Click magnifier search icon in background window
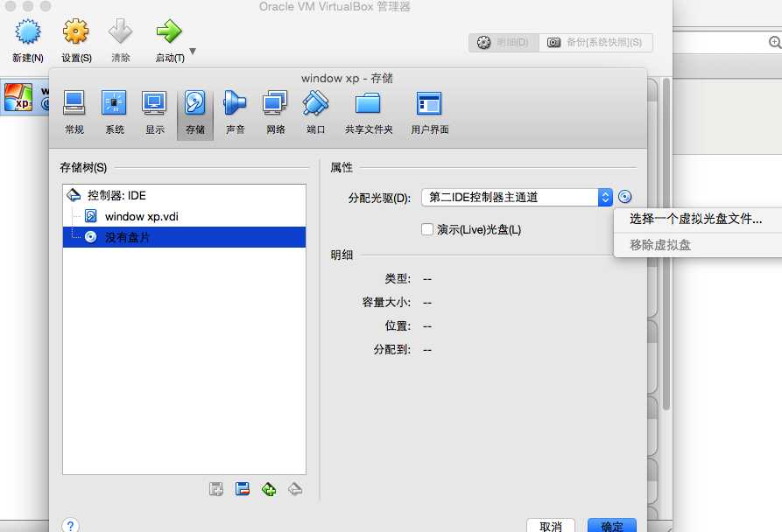Image resolution: width=782 pixels, height=532 pixels. pos(775,42)
